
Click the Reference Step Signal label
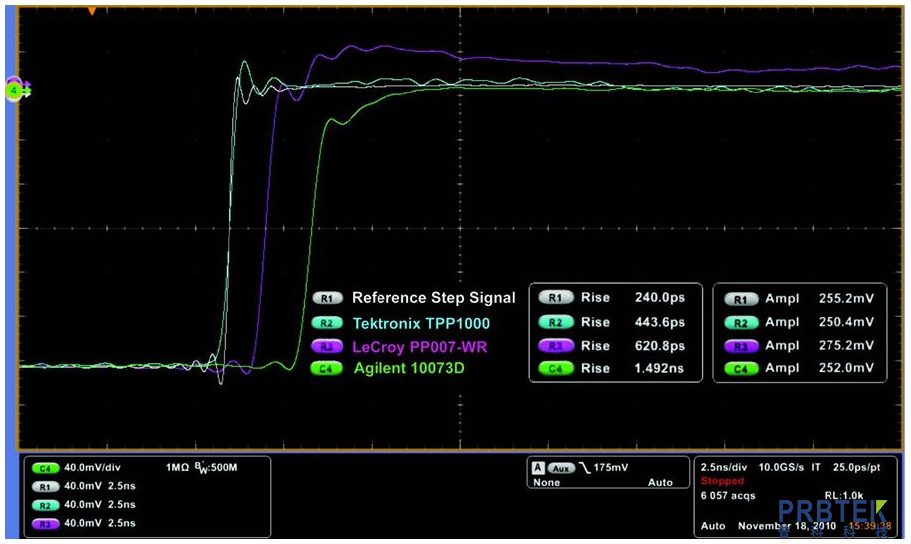(x=433, y=298)
